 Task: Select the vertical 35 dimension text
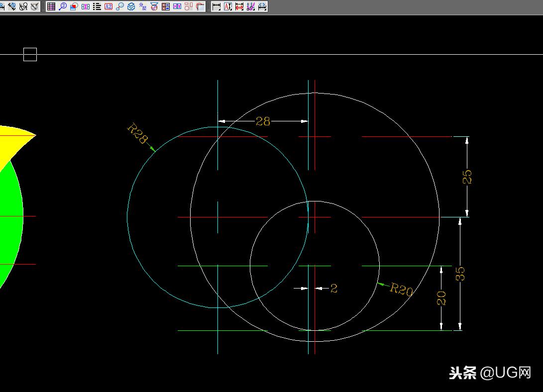[460, 274]
